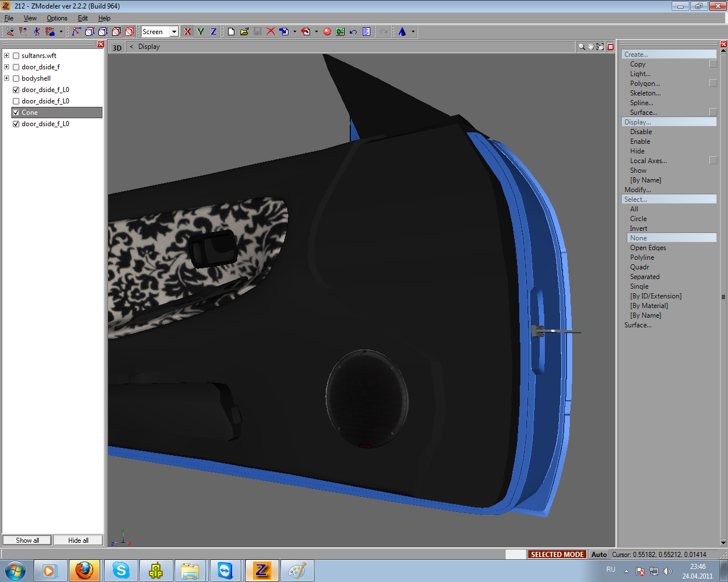The height and width of the screenshot is (582, 728).
Task: Open dropdown arrow next to selection tools
Action: [x=61, y=32]
